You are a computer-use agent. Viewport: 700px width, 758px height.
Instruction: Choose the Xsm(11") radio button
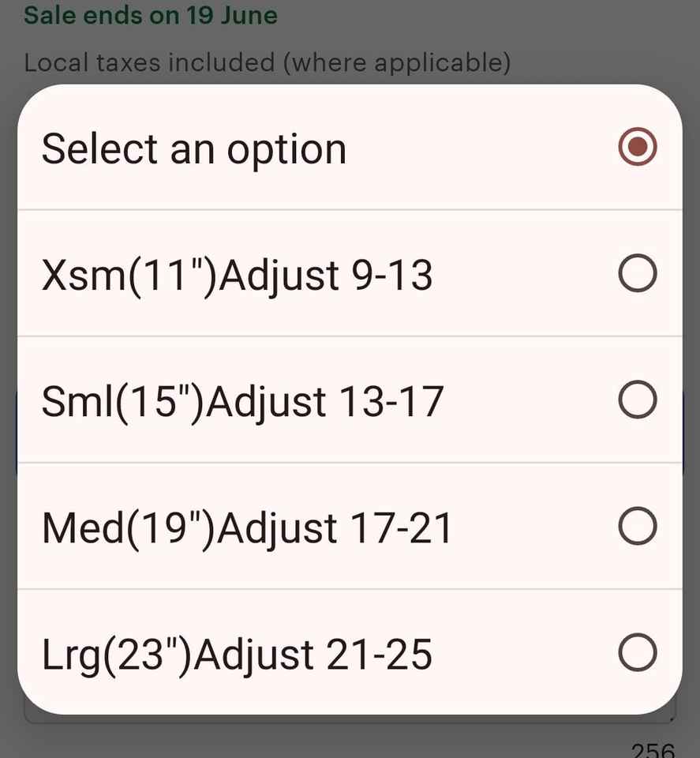637,274
